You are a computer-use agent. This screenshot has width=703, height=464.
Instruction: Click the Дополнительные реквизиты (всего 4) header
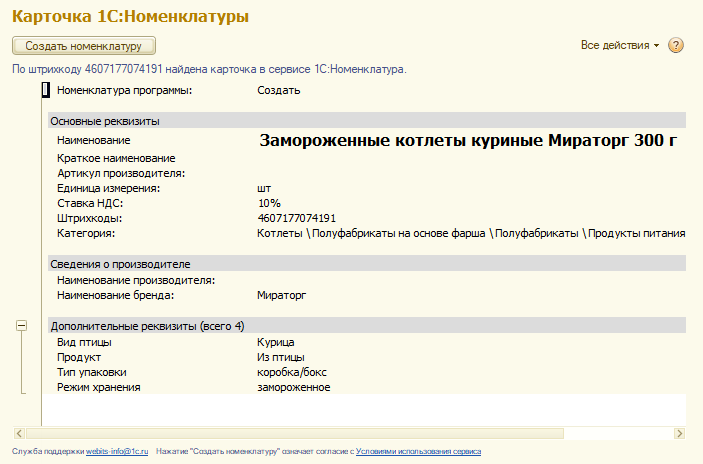[x=367, y=326]
